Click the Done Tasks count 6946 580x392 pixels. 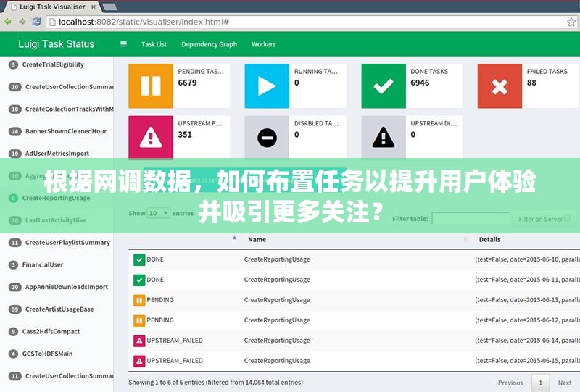click(420, 83)
